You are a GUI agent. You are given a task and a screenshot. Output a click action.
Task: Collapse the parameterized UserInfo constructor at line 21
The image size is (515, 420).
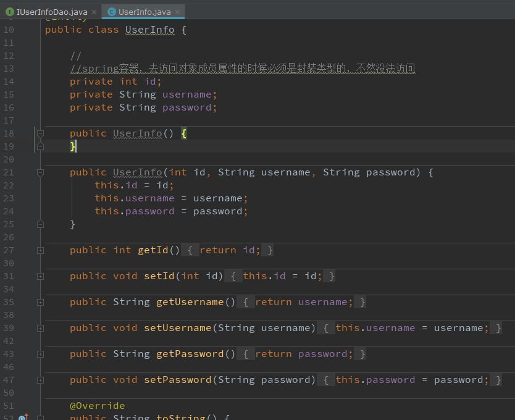pyautogui.click(x=40, y=172)
